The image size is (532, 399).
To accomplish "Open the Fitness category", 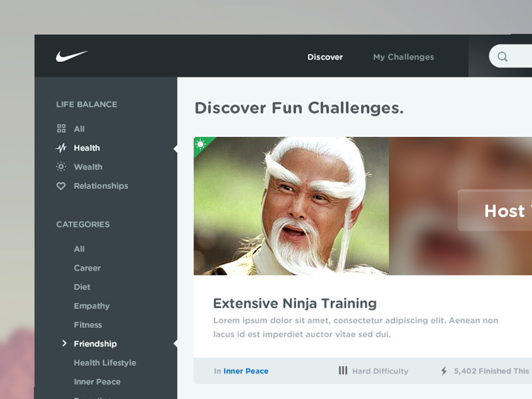I will click(88, 325).
